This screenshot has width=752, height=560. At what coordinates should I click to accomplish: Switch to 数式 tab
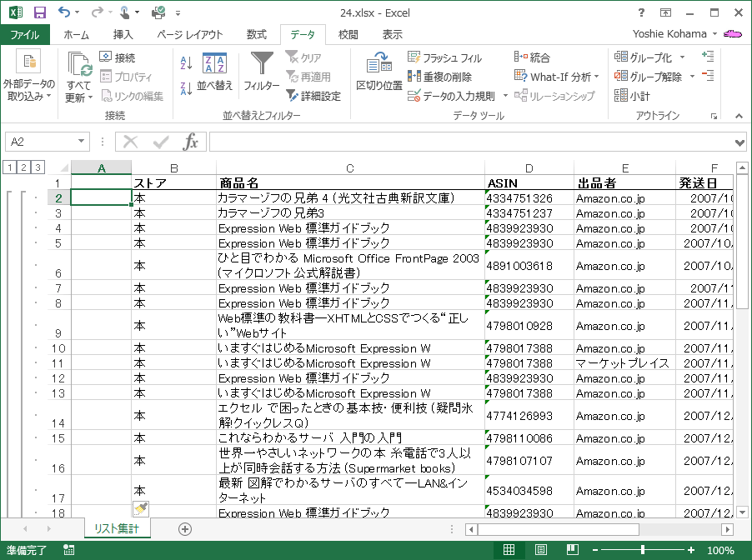(257, 34)
